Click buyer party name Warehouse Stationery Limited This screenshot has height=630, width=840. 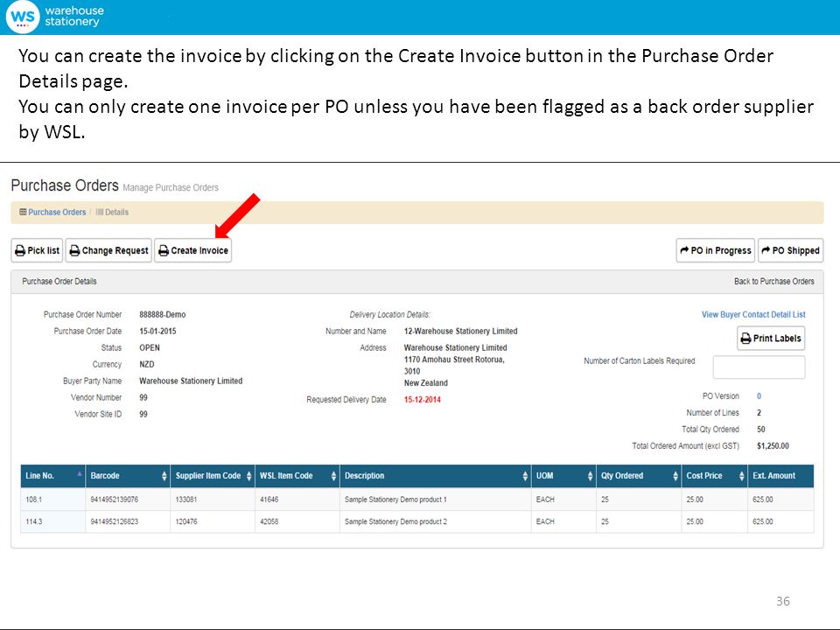[x=191, y=381]
